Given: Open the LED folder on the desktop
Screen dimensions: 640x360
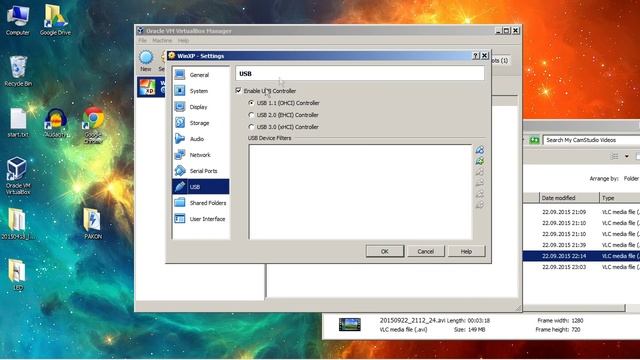Looking at the screenshot, I should click(18, 275).
